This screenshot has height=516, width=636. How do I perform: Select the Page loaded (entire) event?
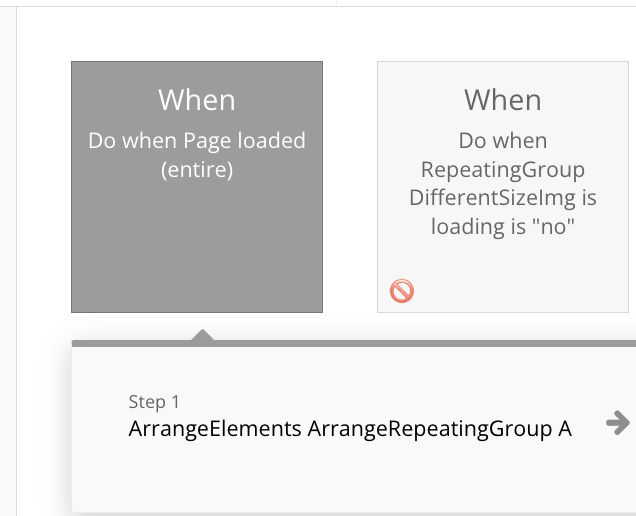[197, 187]
